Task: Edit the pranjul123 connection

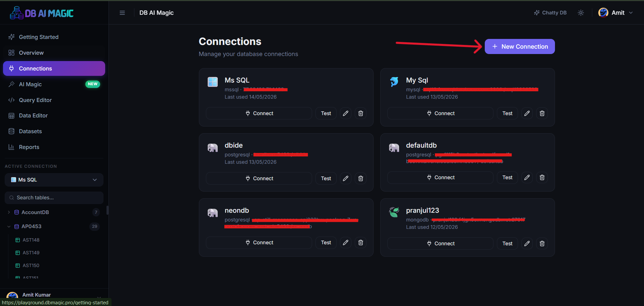Action: [527, 244]
